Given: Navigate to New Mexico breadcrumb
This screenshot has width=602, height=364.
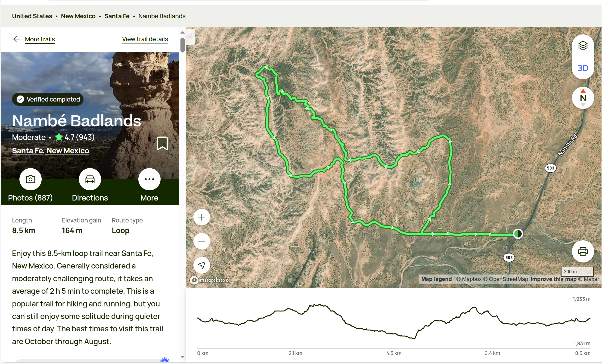Looking at the screenshot, I should click(78, 16).
